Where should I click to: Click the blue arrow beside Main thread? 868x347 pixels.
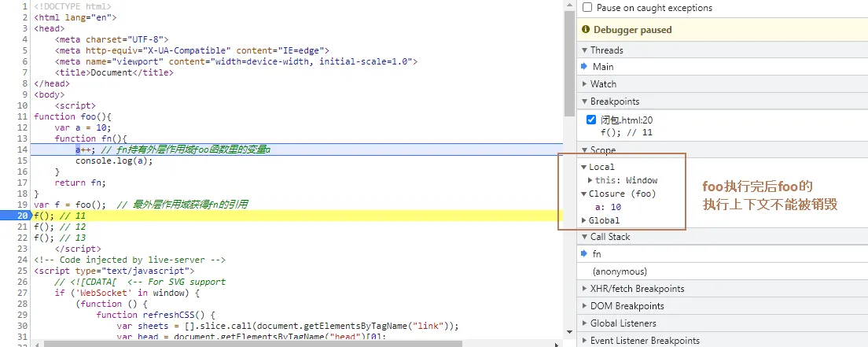(583, 67)
